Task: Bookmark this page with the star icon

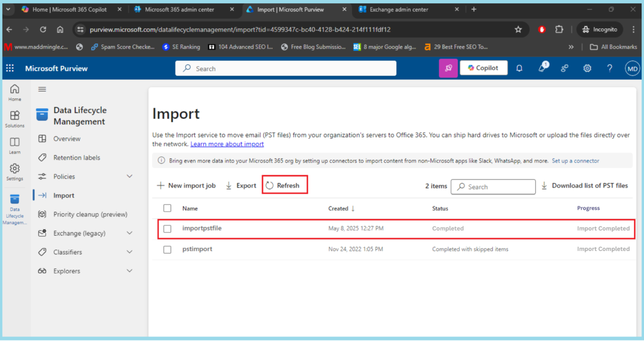Action: [x=518, y=29]
